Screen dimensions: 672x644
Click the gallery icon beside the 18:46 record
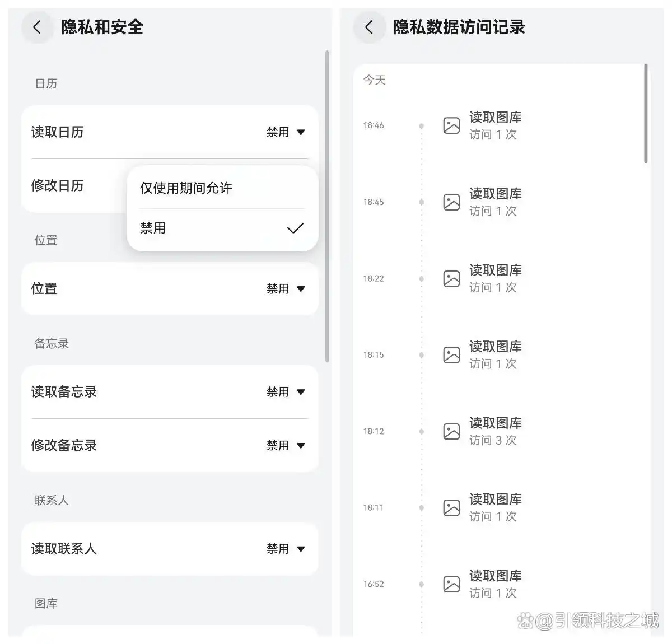[x=451, y=125]
